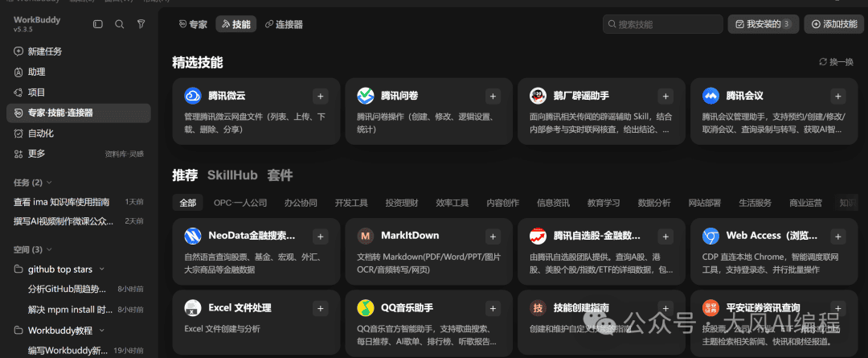This screenshot has height=358, width=868.
Task: Add the Web Access skill
Action: tap(838, 237)
